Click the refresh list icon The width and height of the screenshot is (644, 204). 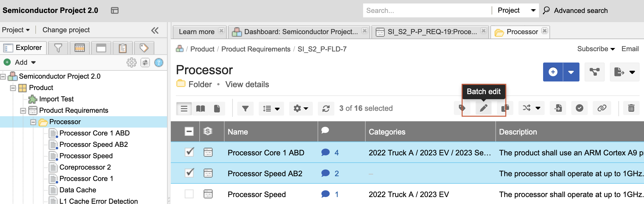(326, 109)
